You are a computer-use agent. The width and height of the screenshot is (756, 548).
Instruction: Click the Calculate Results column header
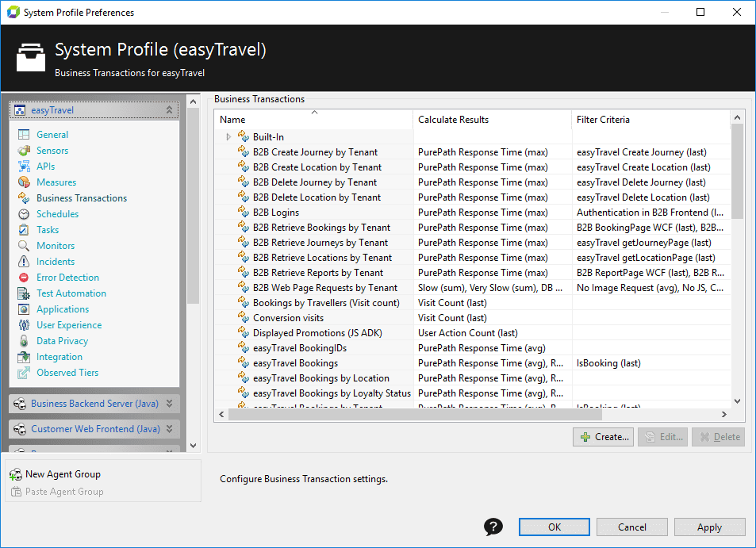[493, 120]
